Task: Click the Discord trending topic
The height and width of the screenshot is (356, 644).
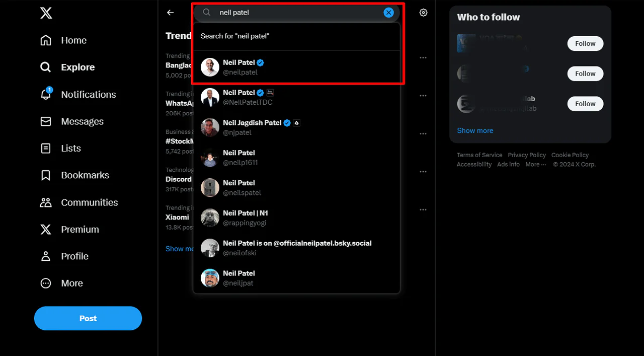Action: (x=179, y=179)
